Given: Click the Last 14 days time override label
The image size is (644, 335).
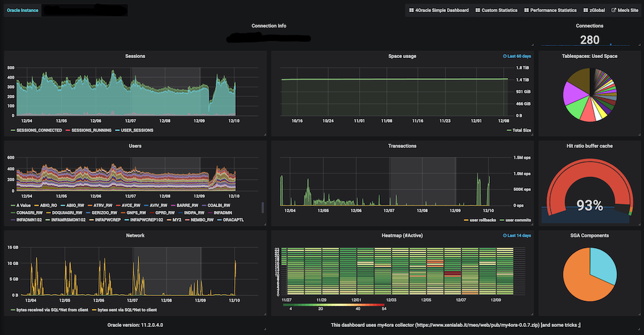Looking at the screenshot, I should pos(519,236).
